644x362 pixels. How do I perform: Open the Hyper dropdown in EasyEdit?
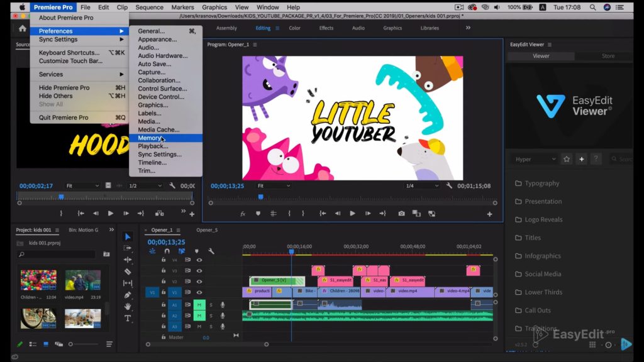click(535, 159)
